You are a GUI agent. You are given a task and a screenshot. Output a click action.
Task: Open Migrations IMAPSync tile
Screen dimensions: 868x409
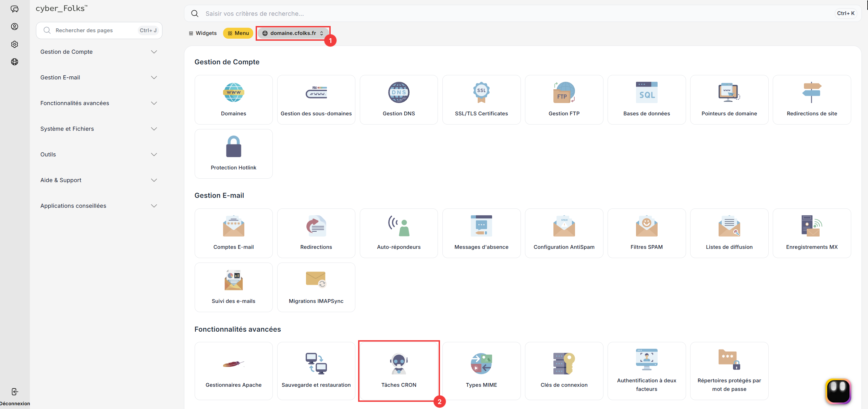pyautogui.click(x=316, y=287)
